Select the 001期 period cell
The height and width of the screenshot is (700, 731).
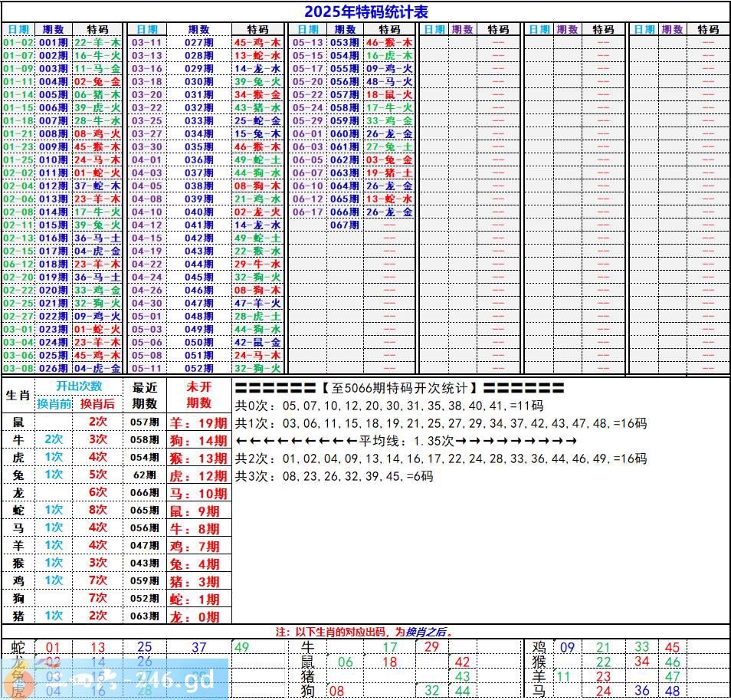point(53,43)
